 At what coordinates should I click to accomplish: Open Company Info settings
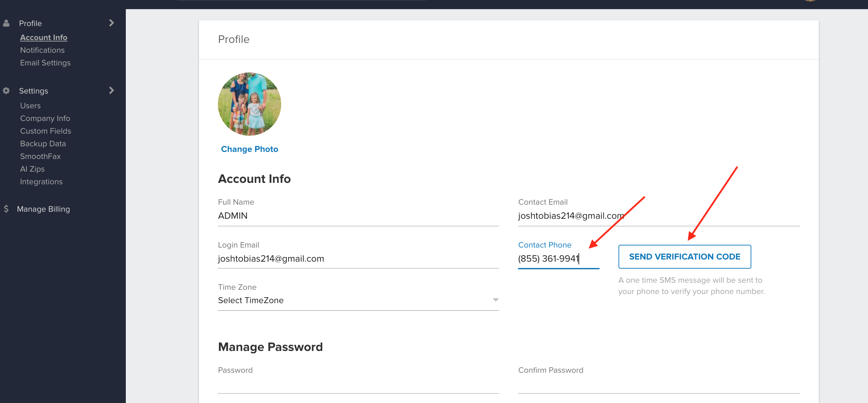[45, 118]
